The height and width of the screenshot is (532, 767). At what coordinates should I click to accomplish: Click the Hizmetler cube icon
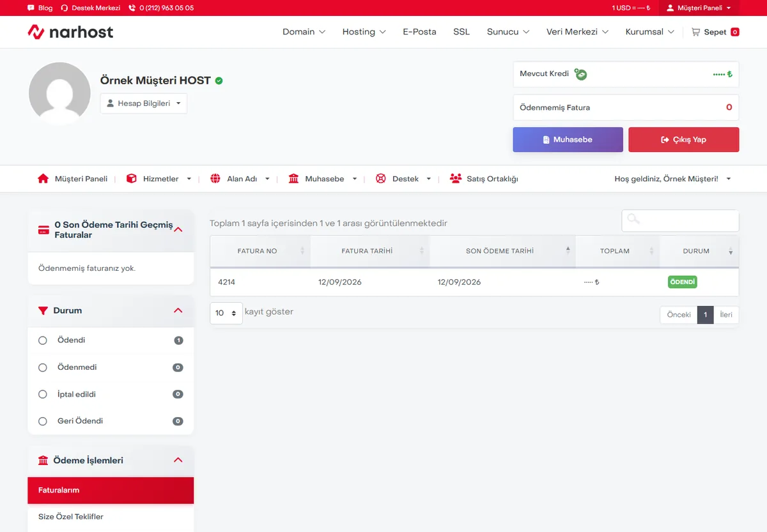tap(132, 179)
